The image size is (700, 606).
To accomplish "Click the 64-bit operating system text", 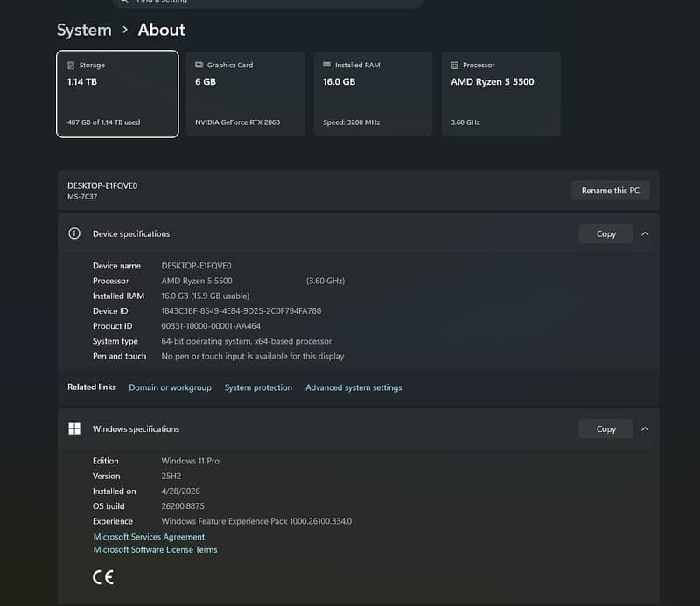I will [x=247, y=341].
